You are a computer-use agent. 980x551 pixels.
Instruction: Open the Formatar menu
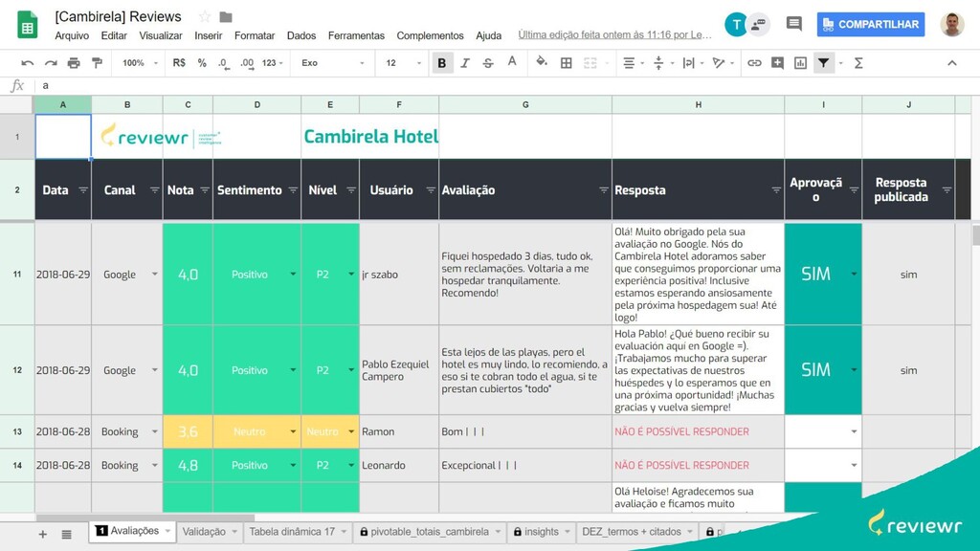255,35
